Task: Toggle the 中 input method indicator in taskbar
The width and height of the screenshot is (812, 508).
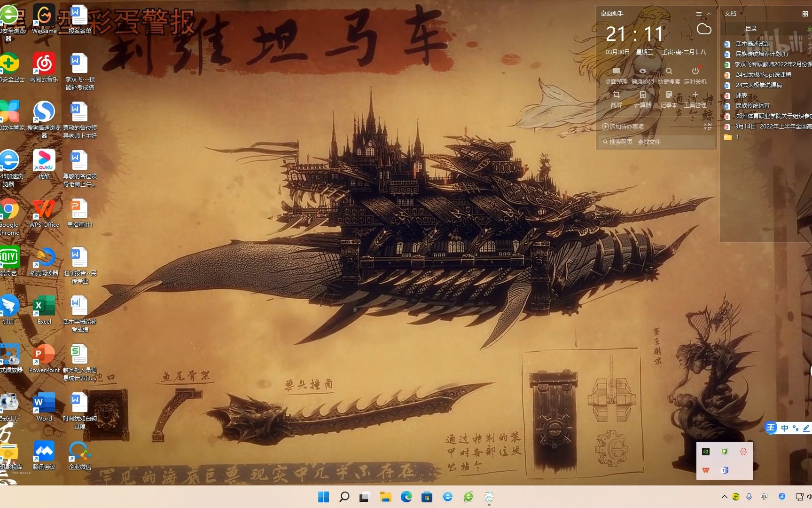Action: pos(764,497)
